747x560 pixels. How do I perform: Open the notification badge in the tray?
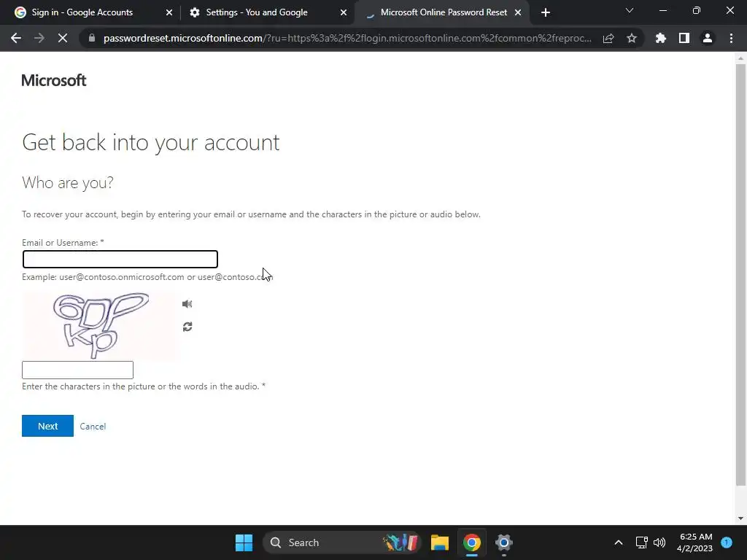pyautogui.click(x=727, y=542)
